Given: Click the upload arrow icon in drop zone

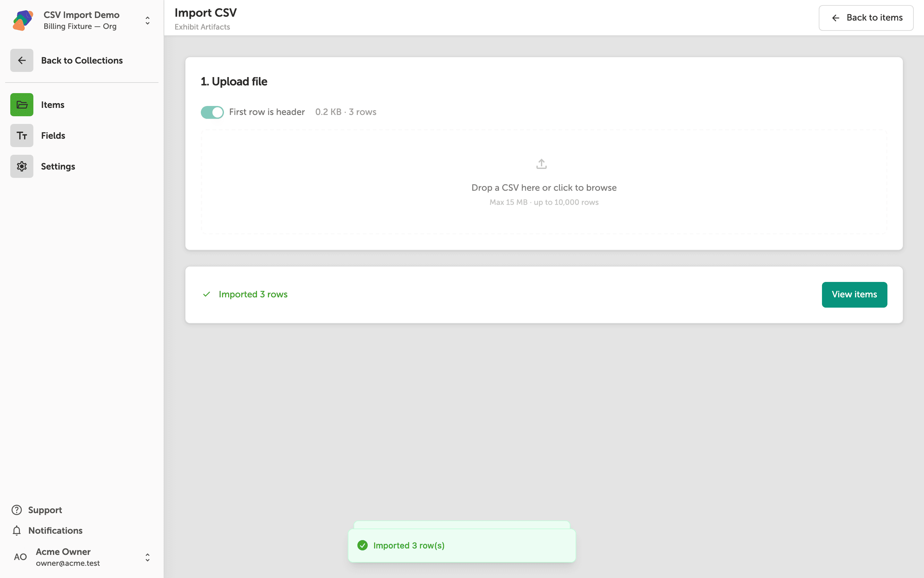Looking at the screenshot, I should 542,164.
